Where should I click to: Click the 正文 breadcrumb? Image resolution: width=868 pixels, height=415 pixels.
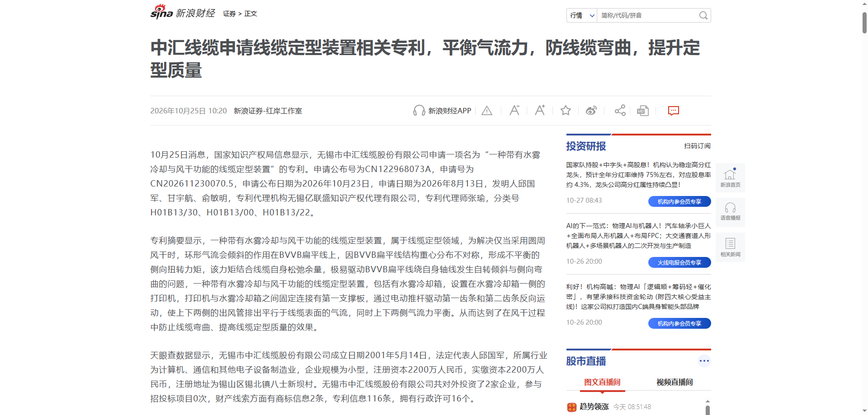(250, 14)
